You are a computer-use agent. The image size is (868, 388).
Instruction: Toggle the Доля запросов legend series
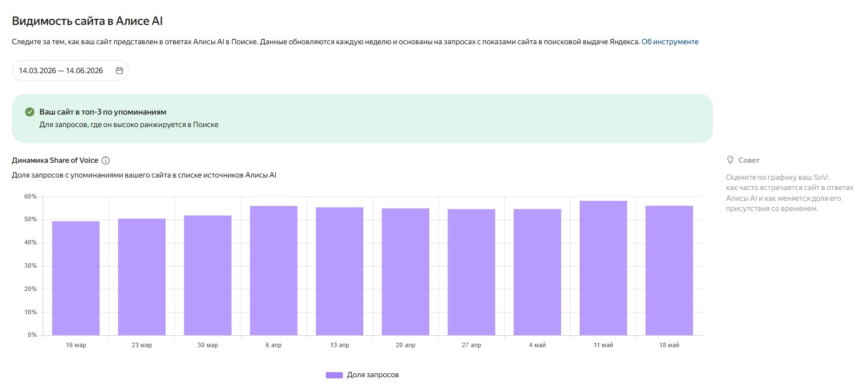362,375
